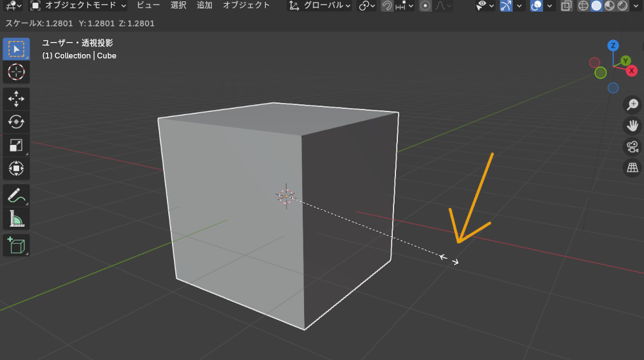The height and width of the screenshot is (360, 644).
Task: Click the negative Z axis gizmo circle
Action: tap(613, 88)
